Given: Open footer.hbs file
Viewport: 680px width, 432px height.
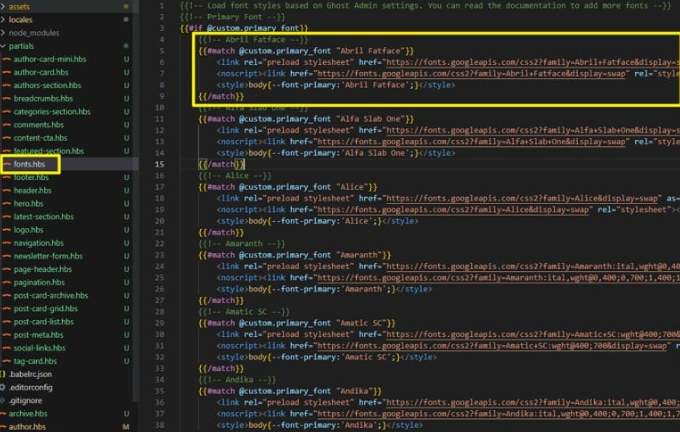Looking at the screenshot, I should click(x=31, y=177).
